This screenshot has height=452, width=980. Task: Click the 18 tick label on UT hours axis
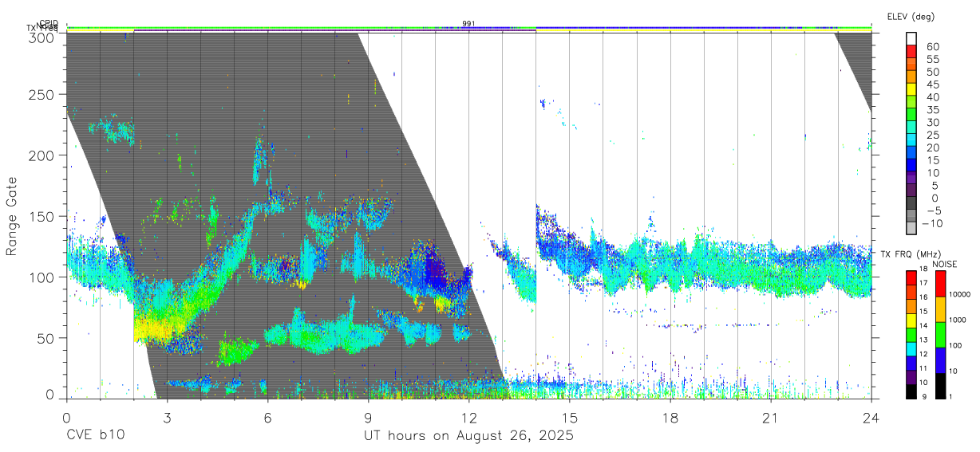pyautogui.click(x=670, y=419)
